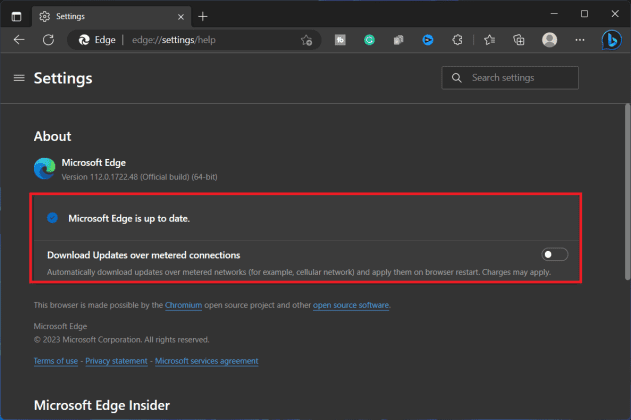Click the Grammarly extension icon

(369, 40)
